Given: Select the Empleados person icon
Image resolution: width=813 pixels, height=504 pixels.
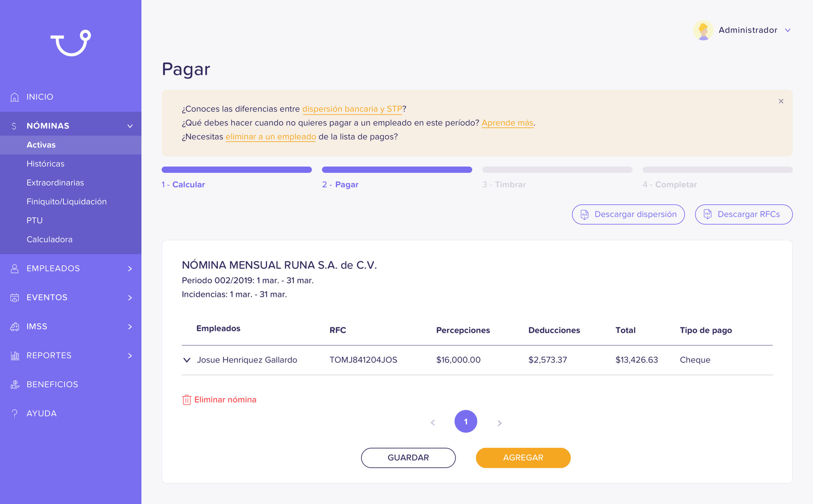Looking at the screenshot, I should coord(14,268).
